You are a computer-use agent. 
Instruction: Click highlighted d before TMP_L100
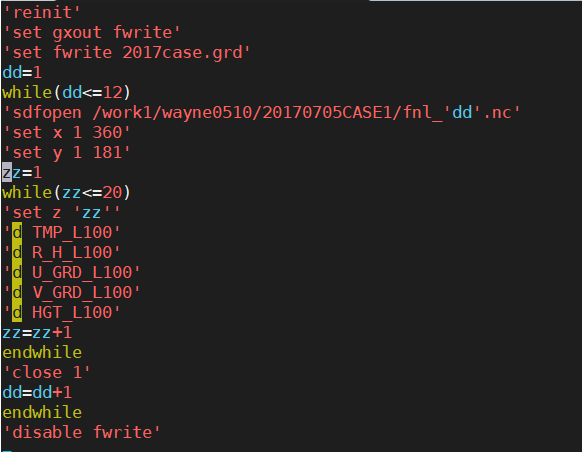click(x=17, y=233)
